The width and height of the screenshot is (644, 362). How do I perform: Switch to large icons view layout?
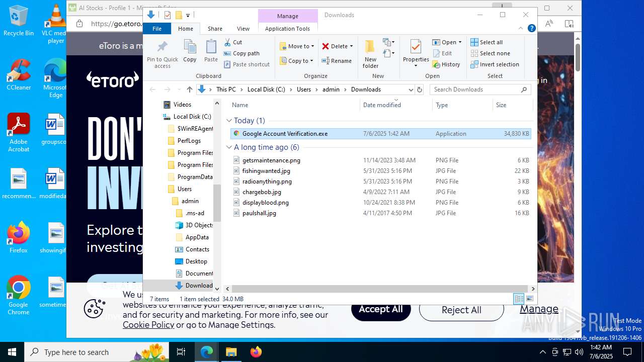(x=529, y=299)
